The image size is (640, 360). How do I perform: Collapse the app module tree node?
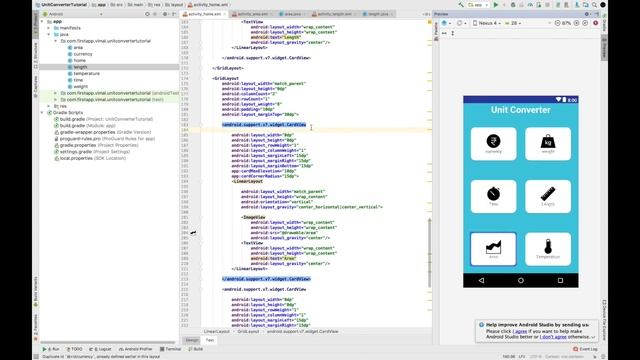pyautogui.click(x=42, y=21)
